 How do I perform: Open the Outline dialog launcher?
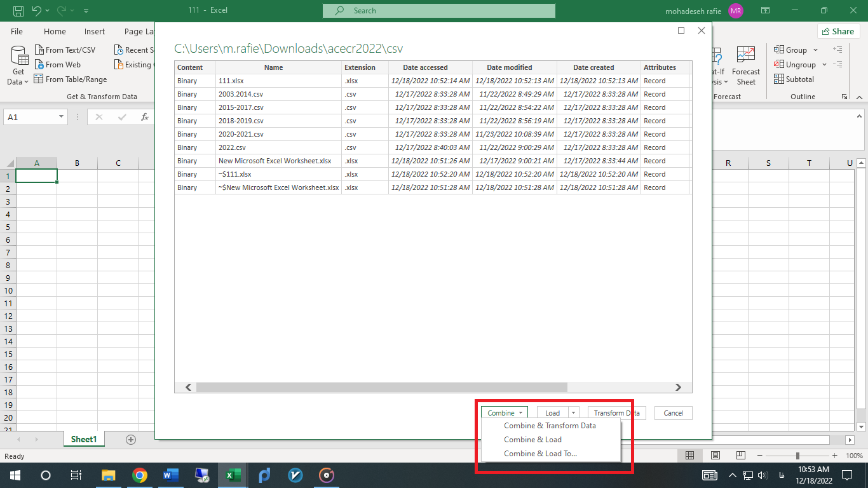(x=844, y=97)
